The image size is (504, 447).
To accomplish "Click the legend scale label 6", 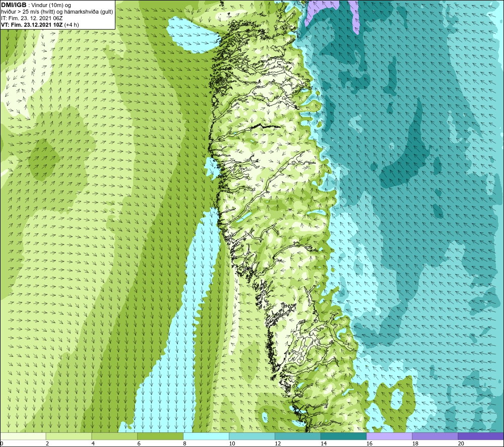I will 139,443.
